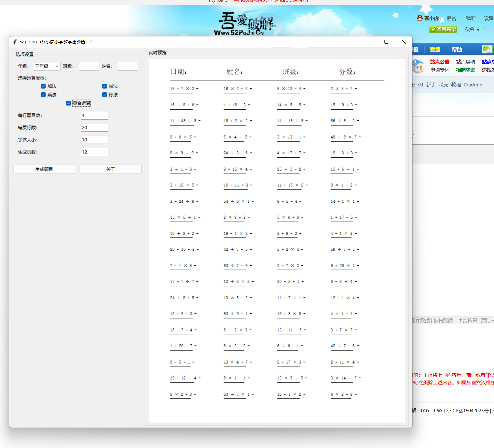494x448 pixels.
Task: Click the feather app icon in title bar
Action: click(x=15, y=42)
